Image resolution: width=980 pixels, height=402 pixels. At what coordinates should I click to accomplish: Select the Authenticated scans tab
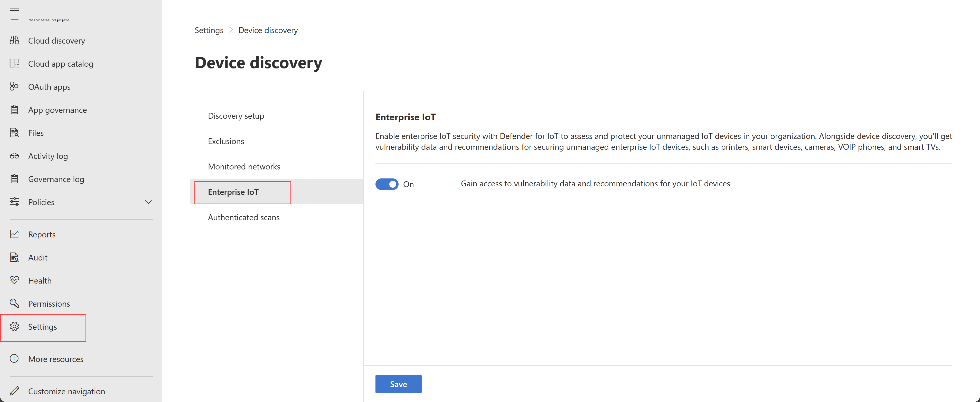[x=244, y=217]
